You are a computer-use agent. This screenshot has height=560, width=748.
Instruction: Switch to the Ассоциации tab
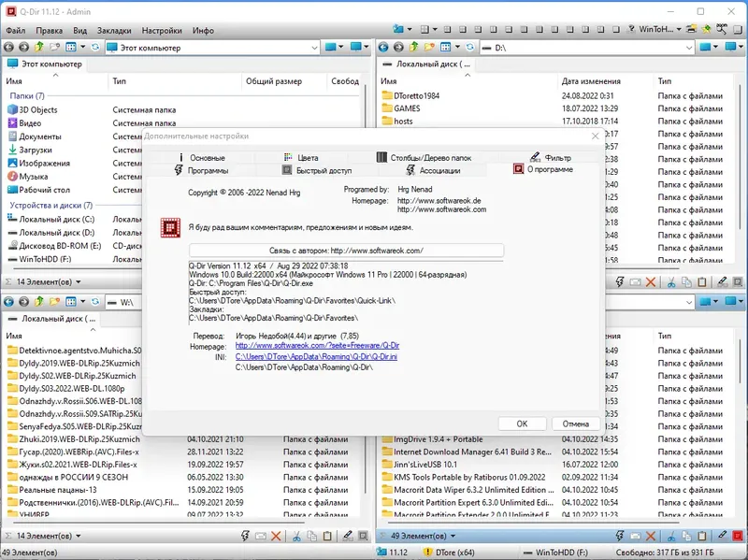click(433, 170)
